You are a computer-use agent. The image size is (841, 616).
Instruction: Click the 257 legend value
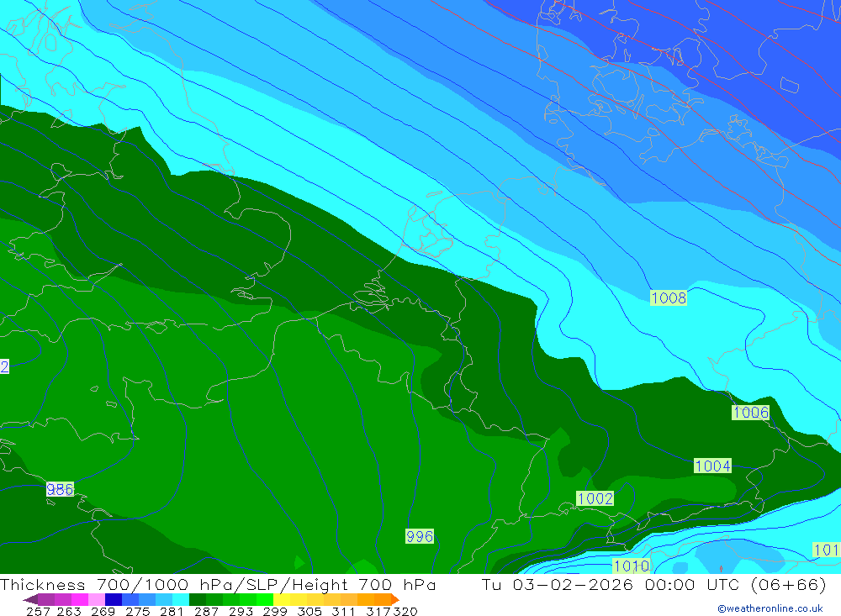coord(38,611)
